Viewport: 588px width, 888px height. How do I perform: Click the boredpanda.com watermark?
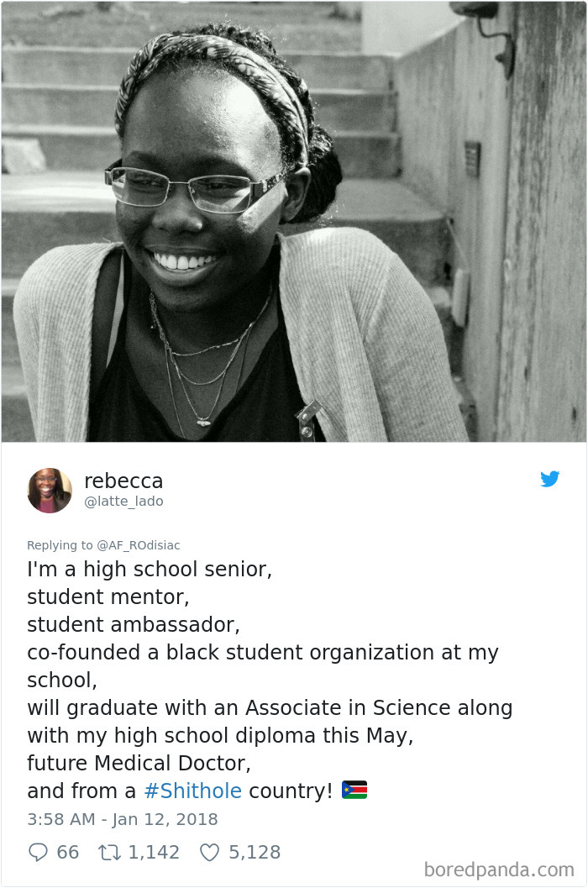[500, 869]
